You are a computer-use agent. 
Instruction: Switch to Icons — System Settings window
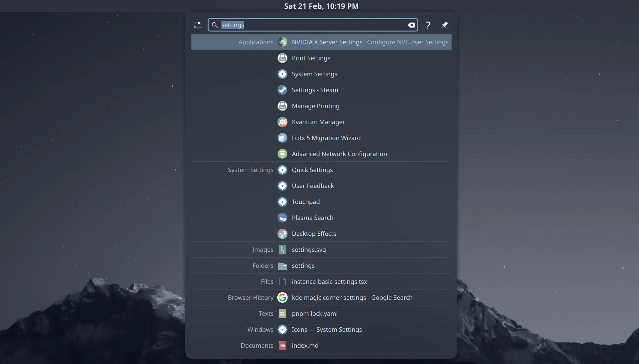326,330
